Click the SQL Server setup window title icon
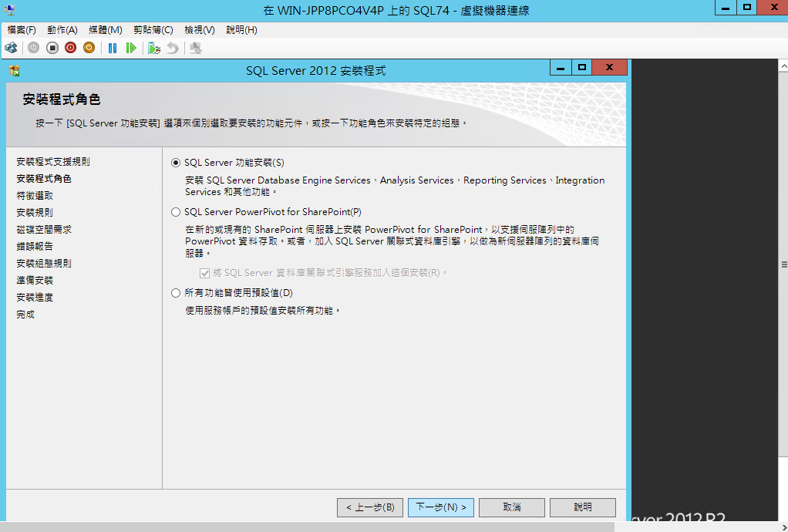Viewport: 788px width, 532px height. [x=15, y=71]
